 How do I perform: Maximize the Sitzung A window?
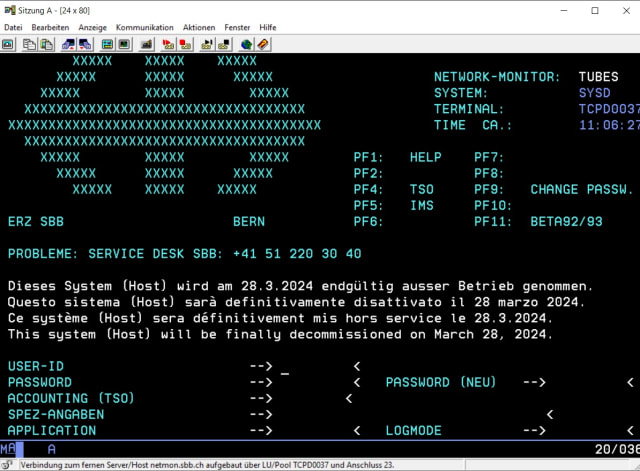click(595, 11)
